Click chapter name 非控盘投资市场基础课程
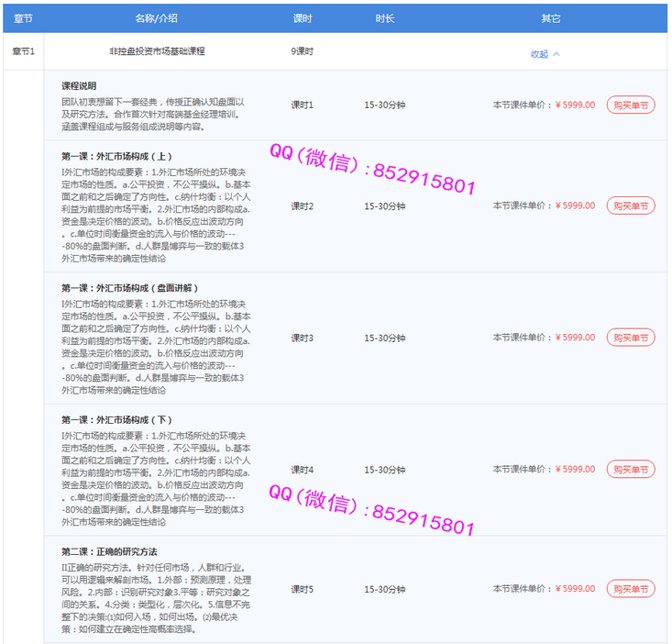Image resolution: width=672 pixels, height=644 pixels. point(157,51)
